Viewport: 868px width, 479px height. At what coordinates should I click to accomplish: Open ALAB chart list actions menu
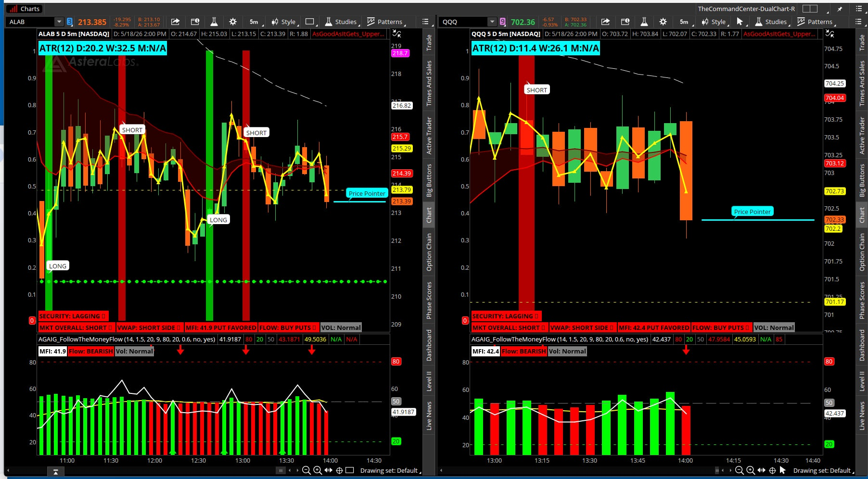coord(425,22)
